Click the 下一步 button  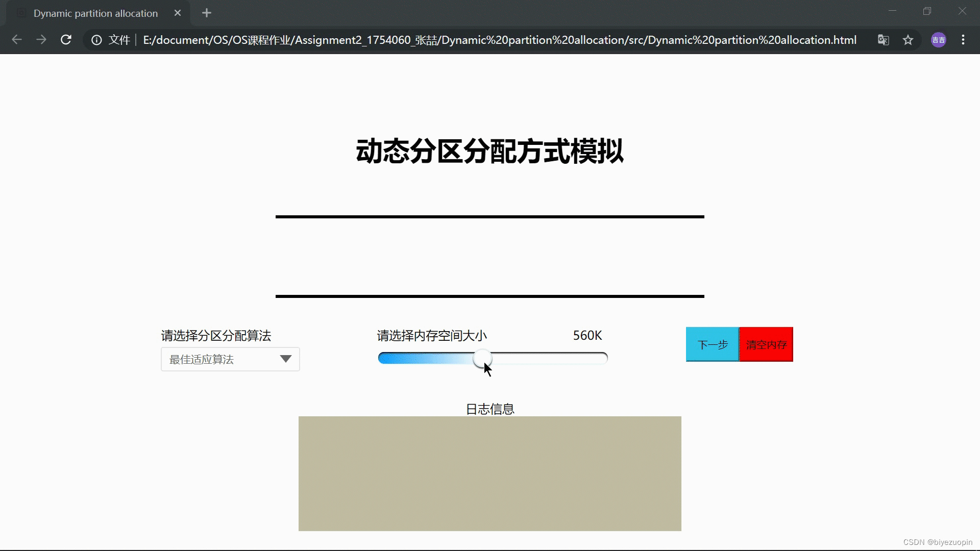(712, 344)
